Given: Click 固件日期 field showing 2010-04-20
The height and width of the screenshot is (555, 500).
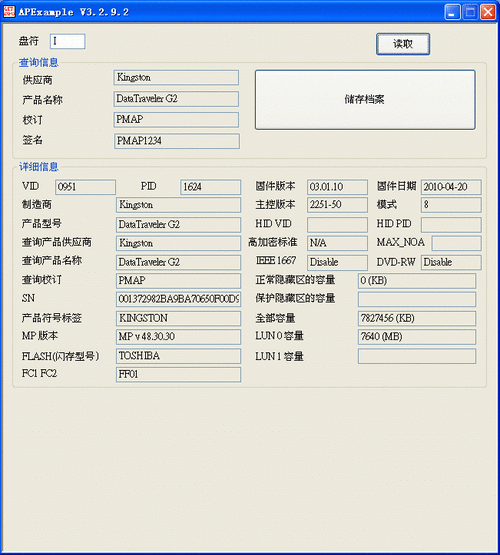Looking at the screenshot, I should click(451, 187).
